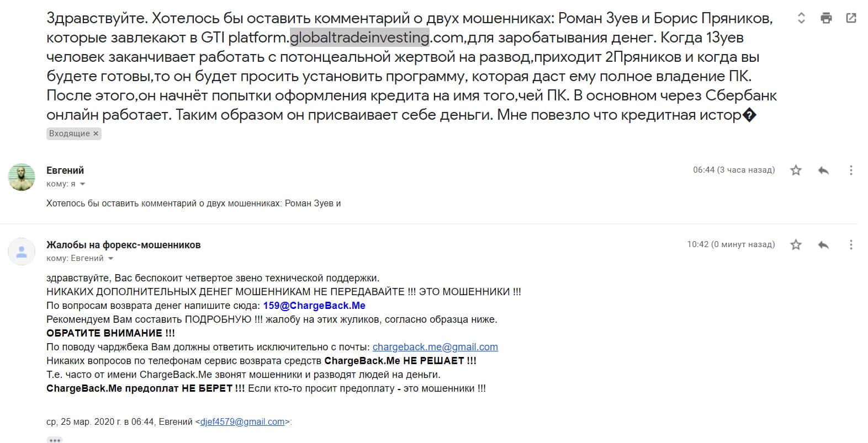Viewport: 868px width, 443px height.
Task: Click the expand all messages arrows
Action: (x=801, y=18)
